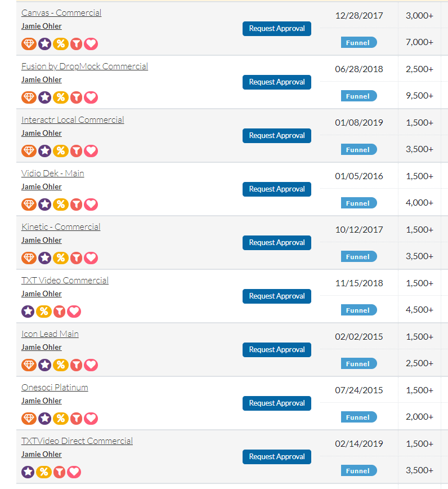Click red funnel icon under Canvas - Commercial
Viewport: 448px width, 489px height.
click(x=75, y=43)
